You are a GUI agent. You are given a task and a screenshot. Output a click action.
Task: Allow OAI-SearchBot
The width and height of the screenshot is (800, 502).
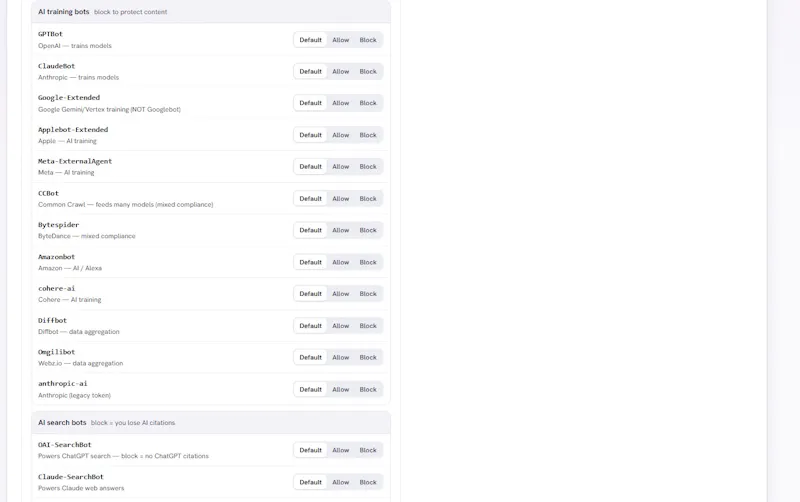pyautogui.click(x=341, y=450)
